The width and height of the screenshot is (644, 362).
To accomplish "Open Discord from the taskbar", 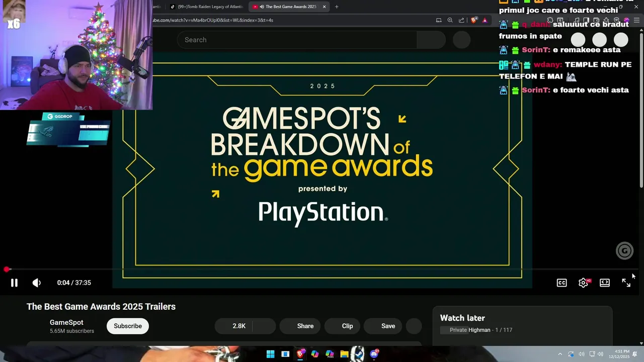I will (x=374, y=354).
